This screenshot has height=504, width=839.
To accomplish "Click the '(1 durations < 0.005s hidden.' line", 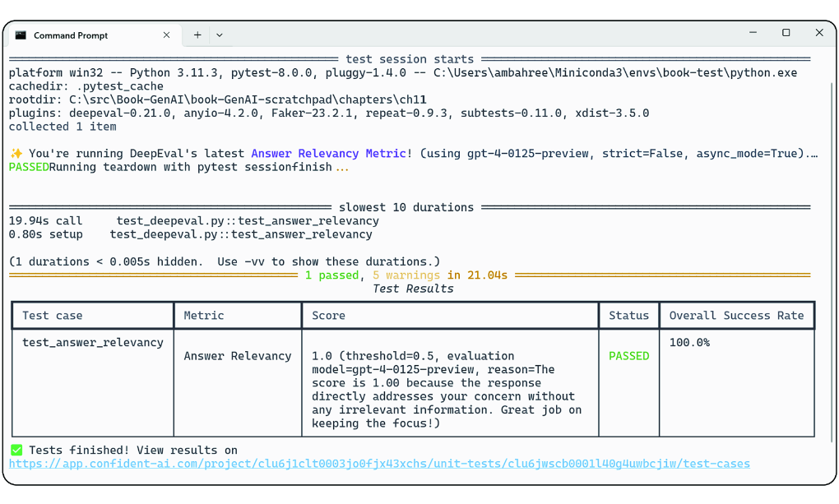I will [225, 261].
